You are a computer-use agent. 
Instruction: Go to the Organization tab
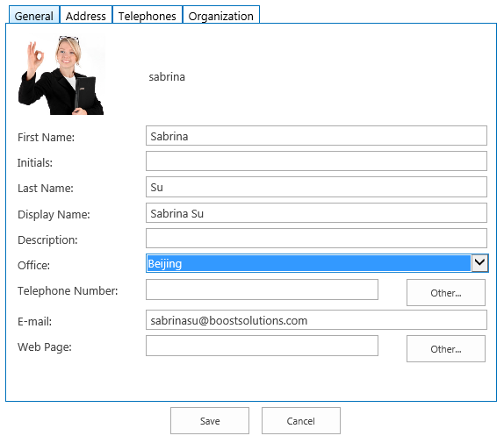click(220, 15)
